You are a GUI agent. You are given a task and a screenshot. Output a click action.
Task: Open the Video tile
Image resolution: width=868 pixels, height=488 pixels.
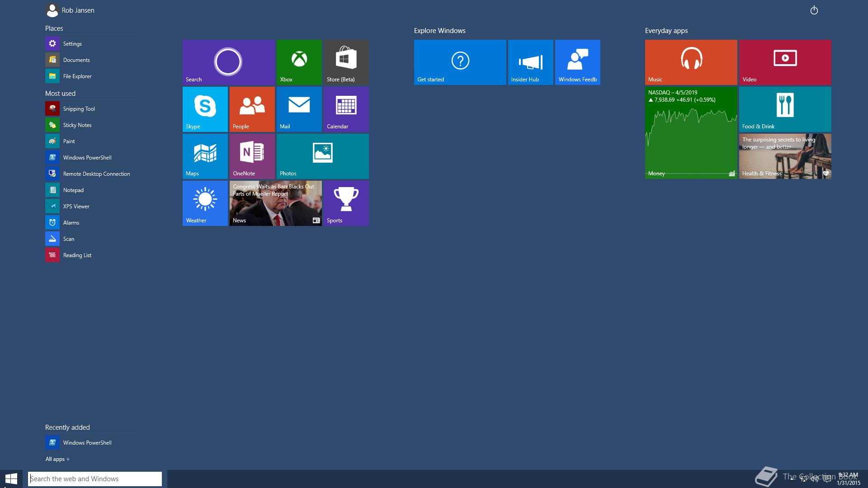coord(785,62)
